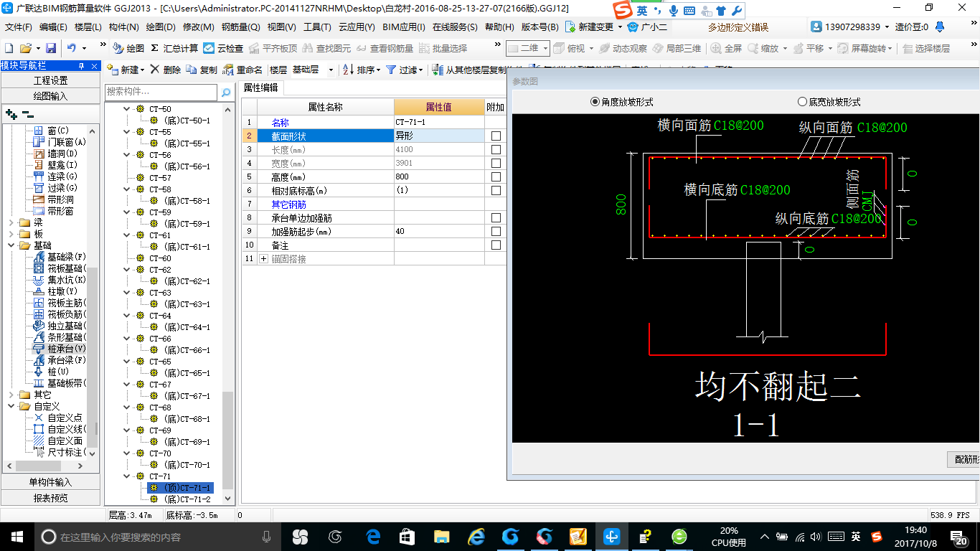Click the 单构件输入 navigation button
The image size is (980, 551).
tap(51, 482)
